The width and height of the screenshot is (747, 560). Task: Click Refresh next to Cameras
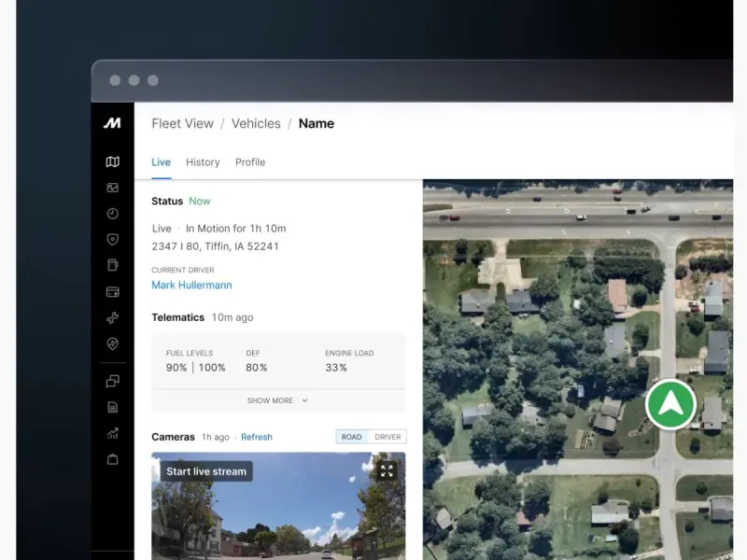coord(257,437)
